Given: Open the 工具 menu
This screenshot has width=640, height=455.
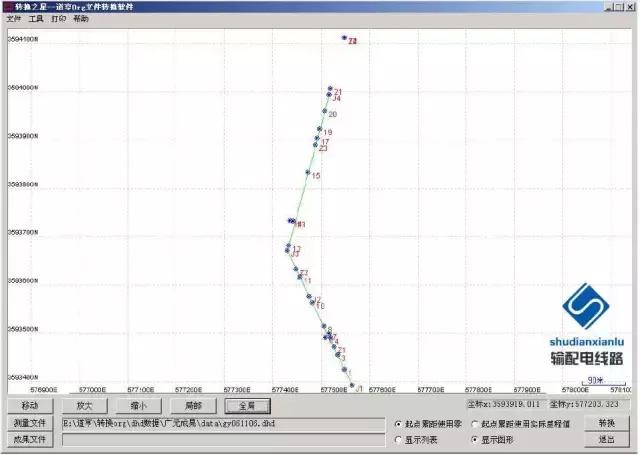Looking at the screenshot, I should pos(36,19).
